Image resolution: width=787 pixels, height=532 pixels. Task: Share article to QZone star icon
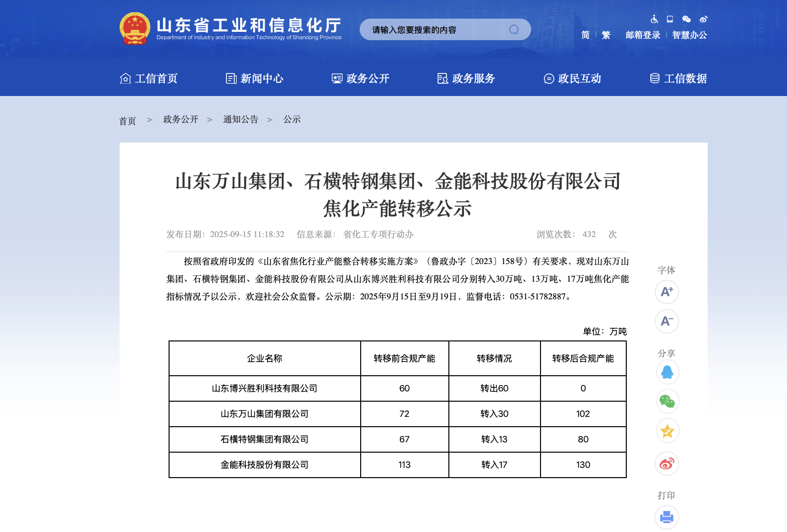(x=667, y=431)
